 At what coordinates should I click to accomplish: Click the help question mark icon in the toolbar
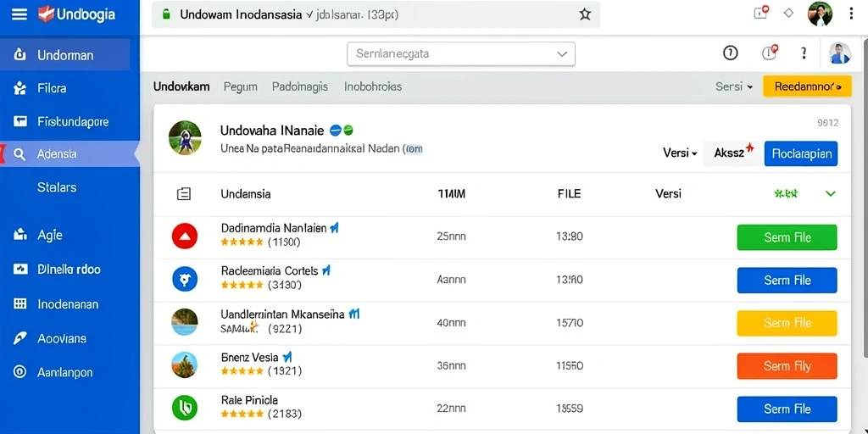tap(804, 53)
